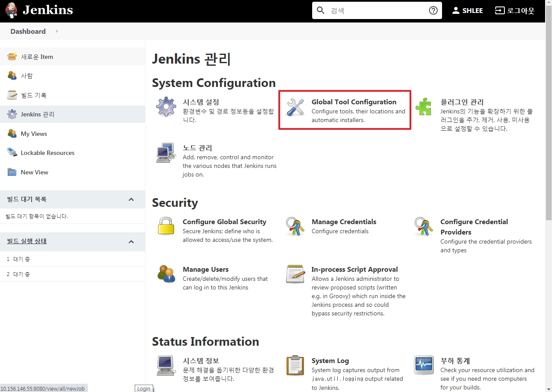
Task: Click the My Views icon
Action: click(12, 134)
